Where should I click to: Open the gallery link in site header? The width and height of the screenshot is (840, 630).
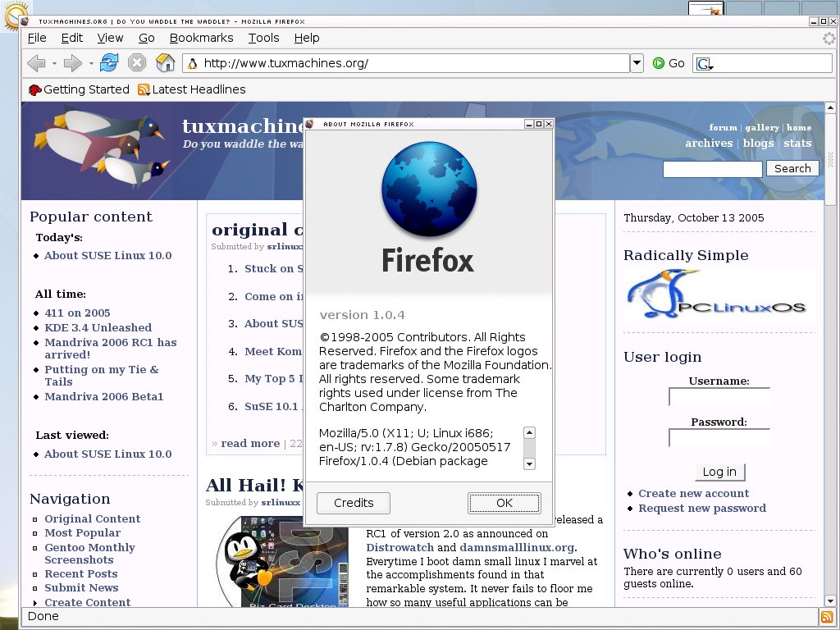pos(762,127)
